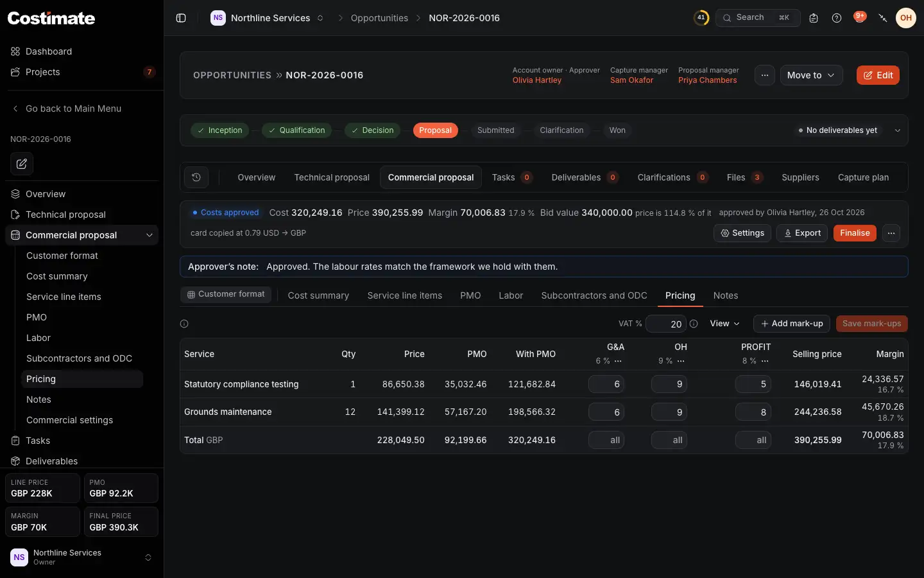Screen dimensions: 924x578
Task: Open commercial proposal Settings
Action: tap(742, 233)
